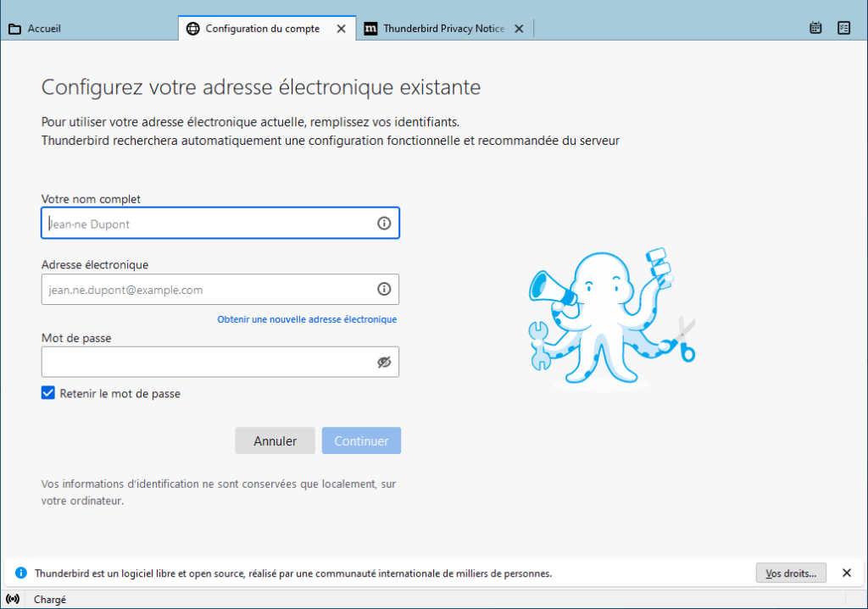Click the Vos droits… button

[x=791, y=573]
